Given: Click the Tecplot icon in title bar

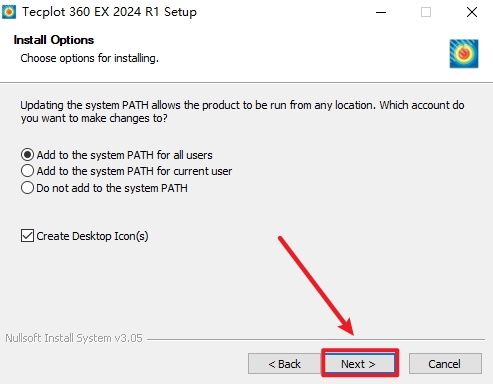Looking at the screenshot, I should coord(9,12).
